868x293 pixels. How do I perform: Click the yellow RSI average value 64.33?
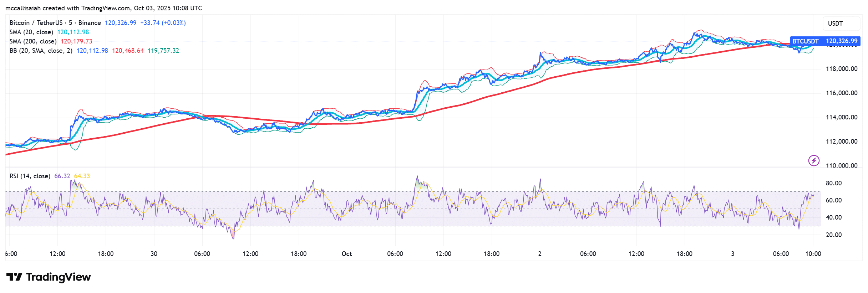tap(82, 176)
